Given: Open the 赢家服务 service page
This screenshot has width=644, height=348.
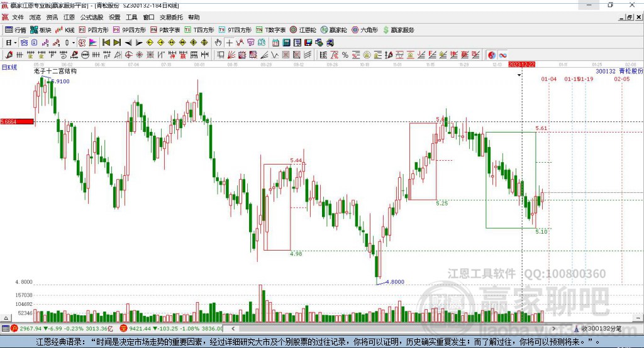Looking at the screenshot, I should 398,30.
